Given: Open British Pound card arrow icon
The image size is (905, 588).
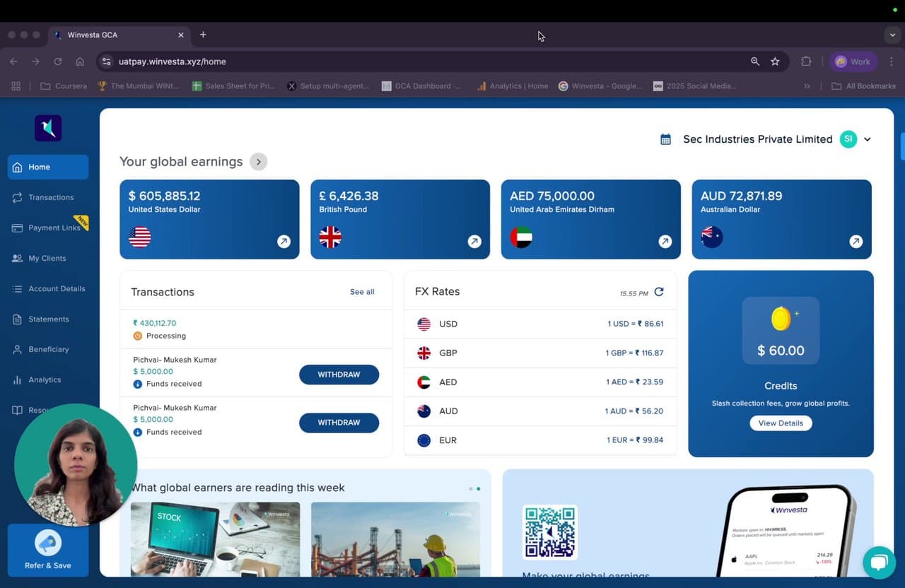Looking at the screenshot, I should click(x=474, y=242).
